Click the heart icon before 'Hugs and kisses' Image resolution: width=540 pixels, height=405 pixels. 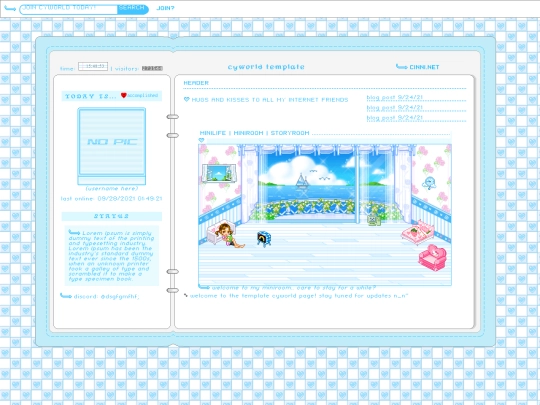click(187, 99)
